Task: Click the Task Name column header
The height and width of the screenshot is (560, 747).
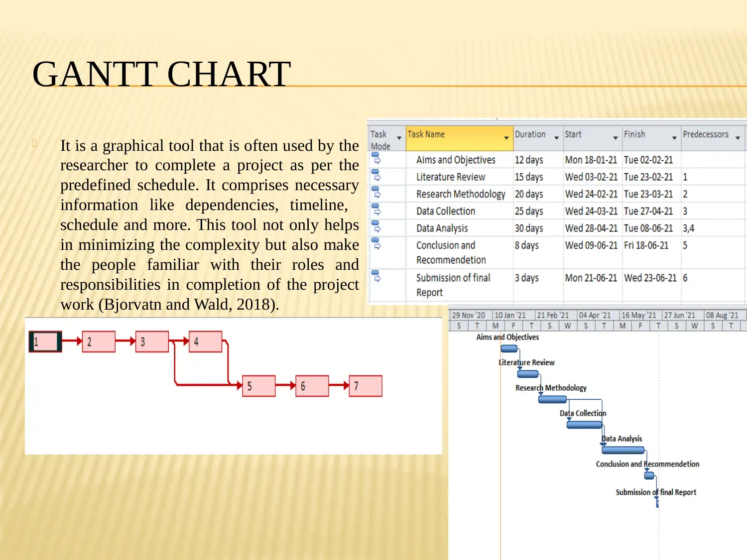Action: click(x=460, y=138)
